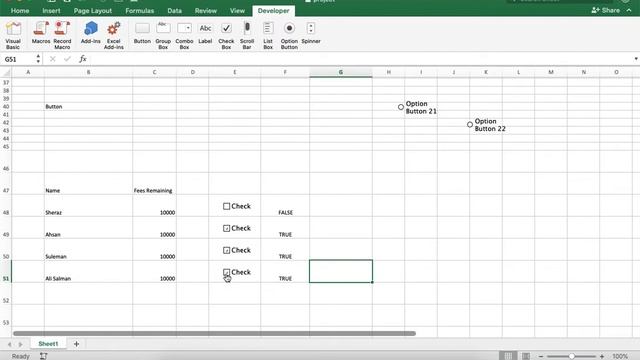Toggle the checkbox in Sheraz row
Image resolution: width=640 pixels, height=360 pixels.
point(227,206)
